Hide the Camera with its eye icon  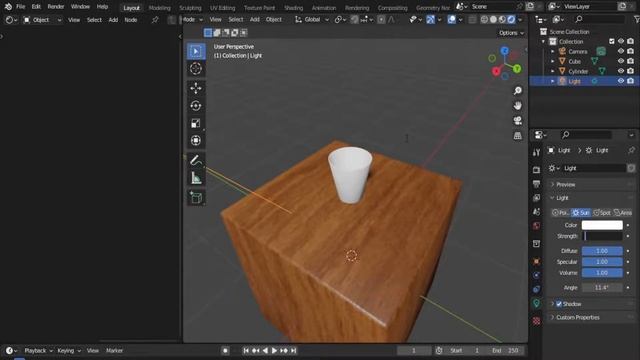(621, 51)
